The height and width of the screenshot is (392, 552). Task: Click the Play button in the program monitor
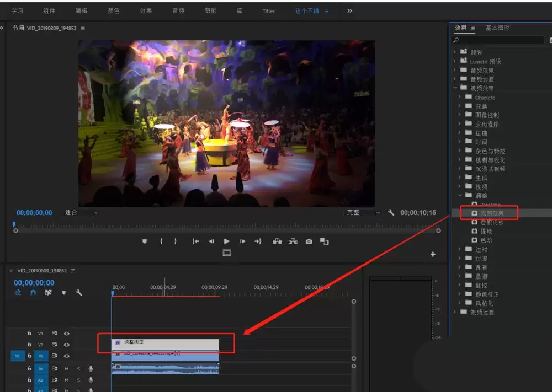(226, 241)
